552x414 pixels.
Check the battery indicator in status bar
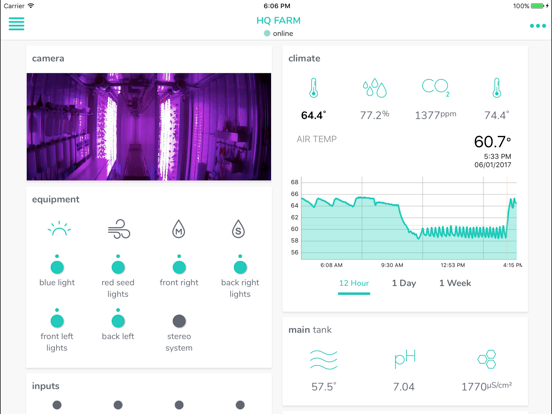(538, 6)
